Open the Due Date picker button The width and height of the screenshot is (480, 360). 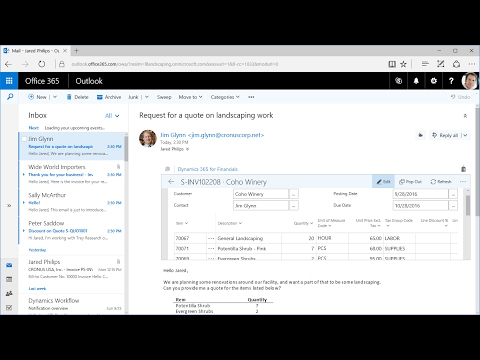coord(453,206)
